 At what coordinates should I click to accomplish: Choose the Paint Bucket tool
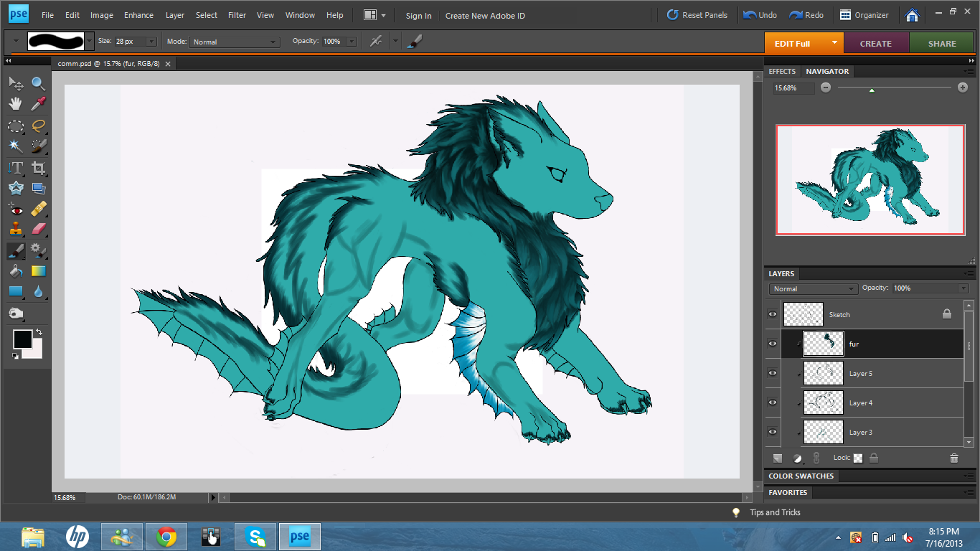(x=15, y=271)
